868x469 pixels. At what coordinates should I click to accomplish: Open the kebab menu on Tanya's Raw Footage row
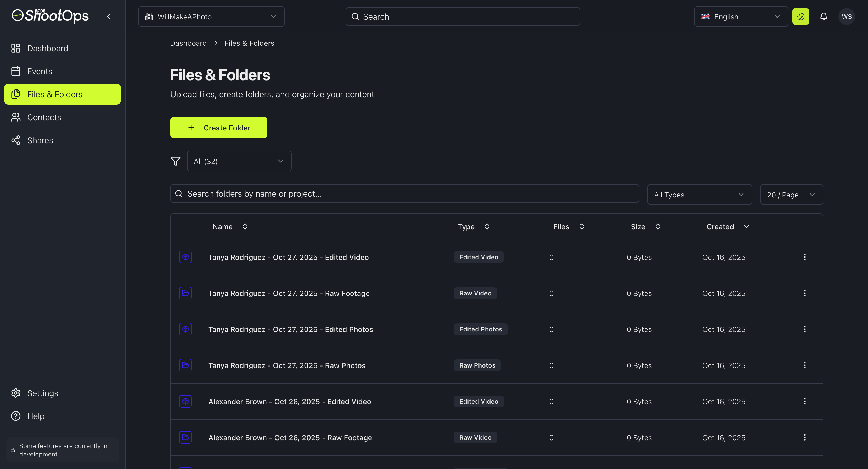[x=805, y=293]
